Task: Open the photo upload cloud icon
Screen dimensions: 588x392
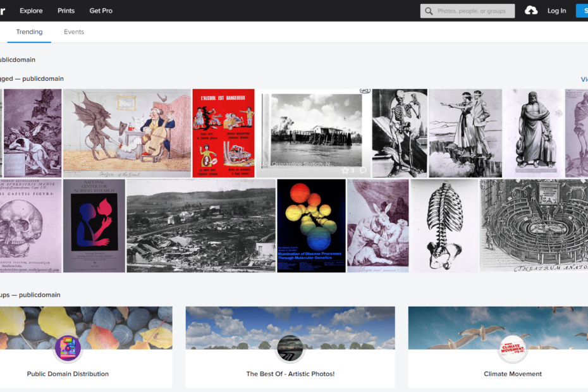Action: (x=531, y=10)
